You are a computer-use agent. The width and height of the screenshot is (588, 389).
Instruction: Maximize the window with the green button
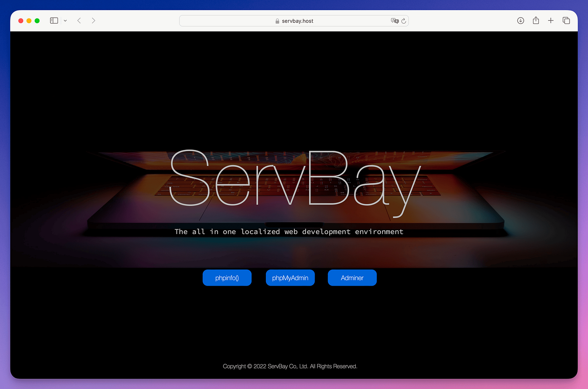click(37, 21)
